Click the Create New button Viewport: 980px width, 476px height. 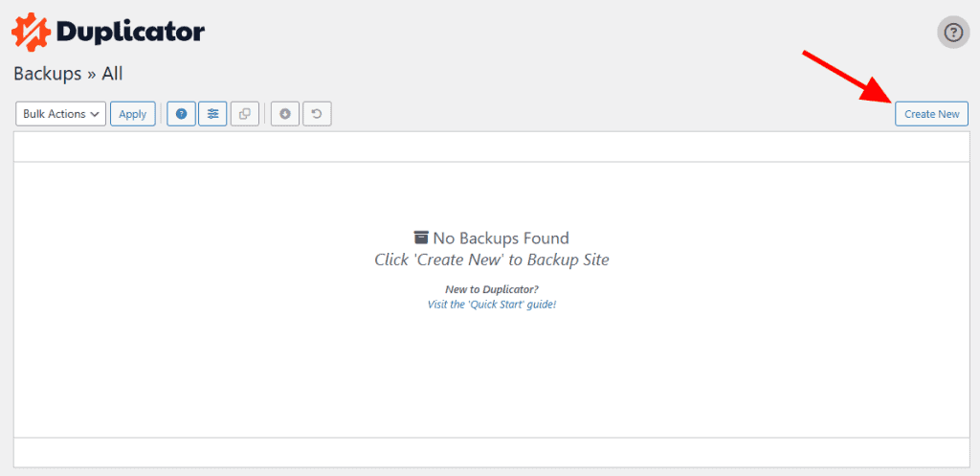click(x=931, y=114)
